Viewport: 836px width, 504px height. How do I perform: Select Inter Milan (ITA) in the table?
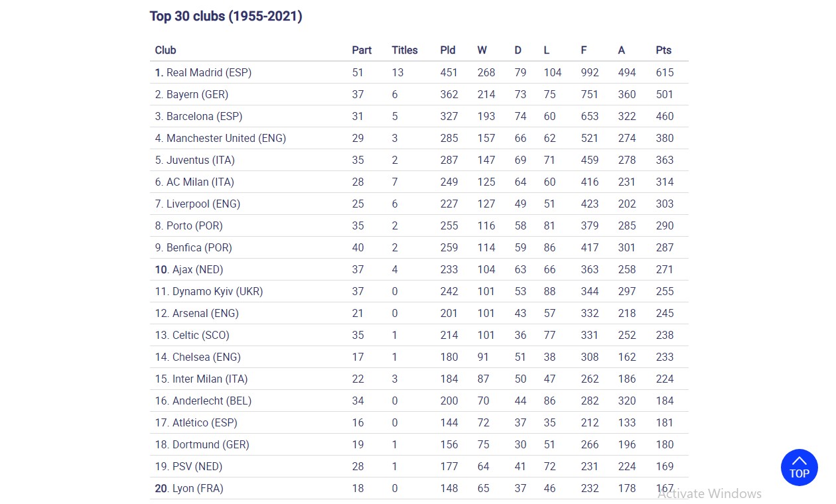(x=209, y=379)
